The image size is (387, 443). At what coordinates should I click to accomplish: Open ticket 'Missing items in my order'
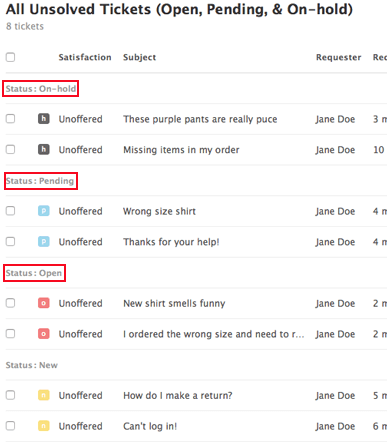point(181,150)
